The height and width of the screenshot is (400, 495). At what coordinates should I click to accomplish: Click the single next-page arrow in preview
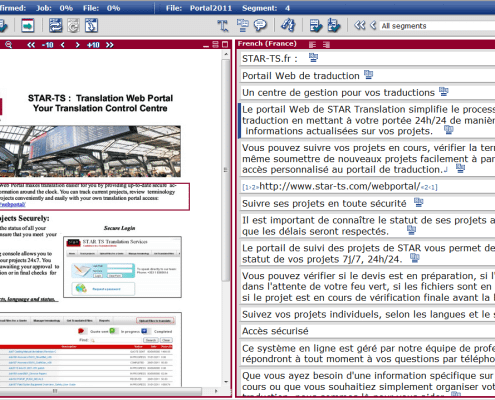77,45
